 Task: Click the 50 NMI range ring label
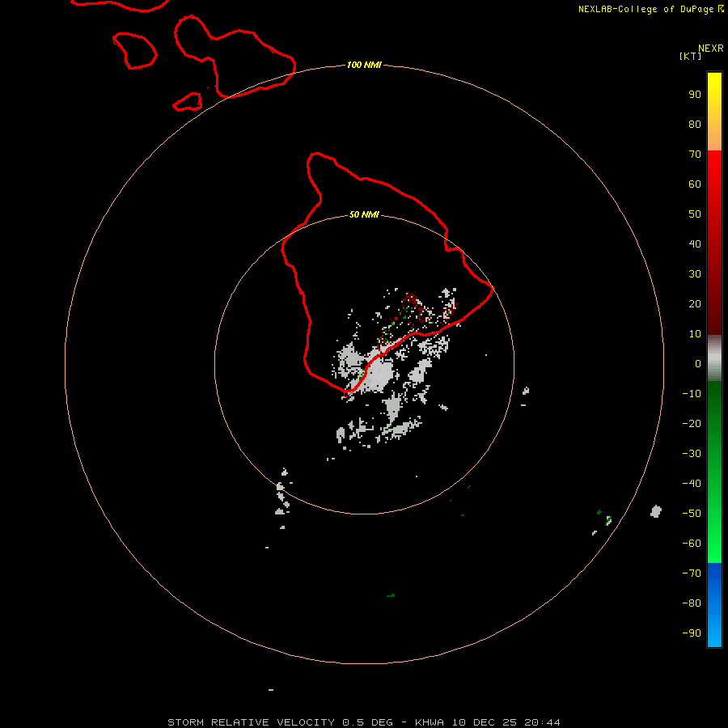coord(364,214)
